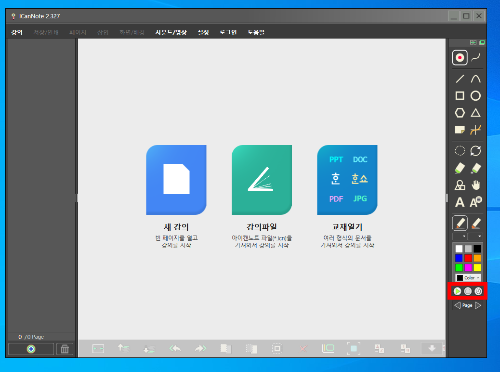Open the 교재열기 import document tile
Viewport: 500px width, 372px height.
pos(347,180)
